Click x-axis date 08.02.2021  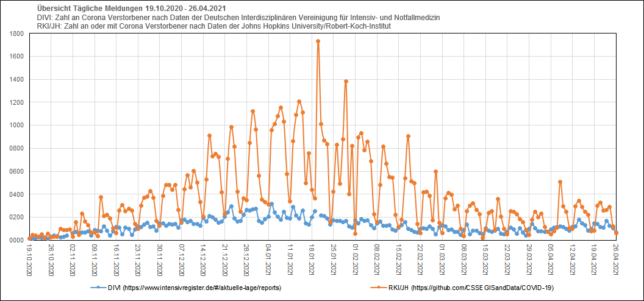pos(378,260)
